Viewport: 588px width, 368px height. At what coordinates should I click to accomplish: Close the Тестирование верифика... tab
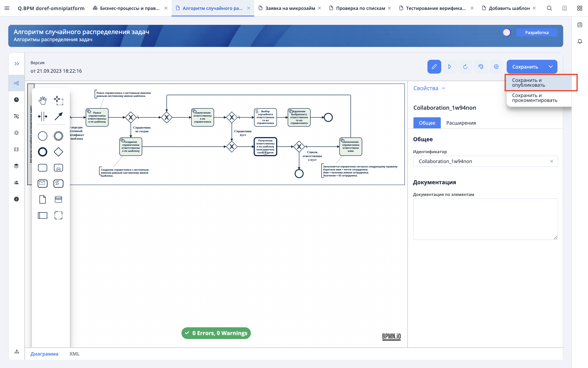click(x=472, y=8)
